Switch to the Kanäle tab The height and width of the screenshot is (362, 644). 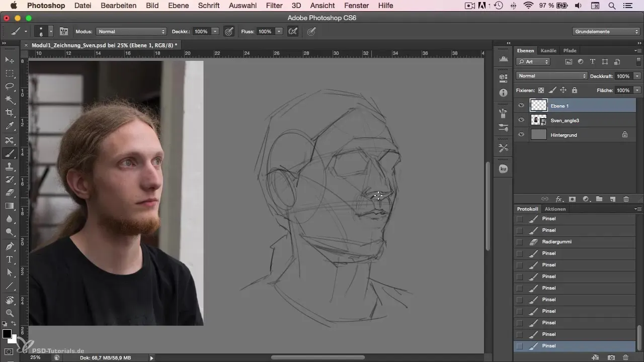tap(548, 50)
